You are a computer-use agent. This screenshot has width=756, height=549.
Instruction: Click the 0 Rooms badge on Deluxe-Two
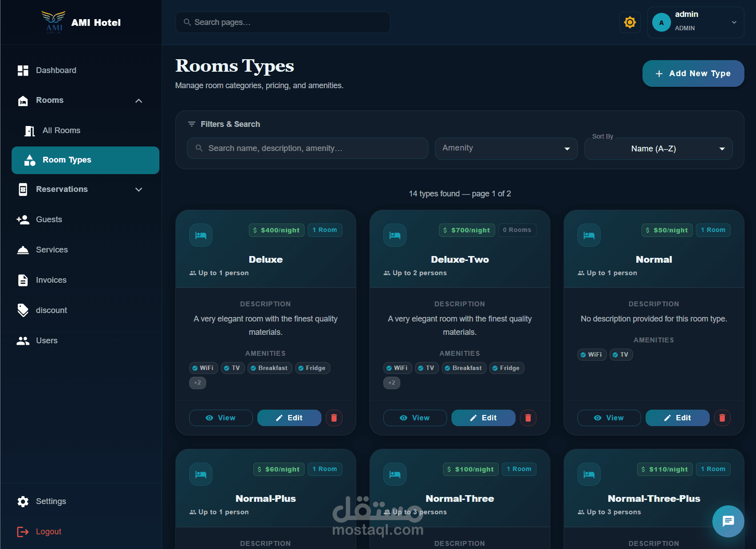click(x=517, y=230)
